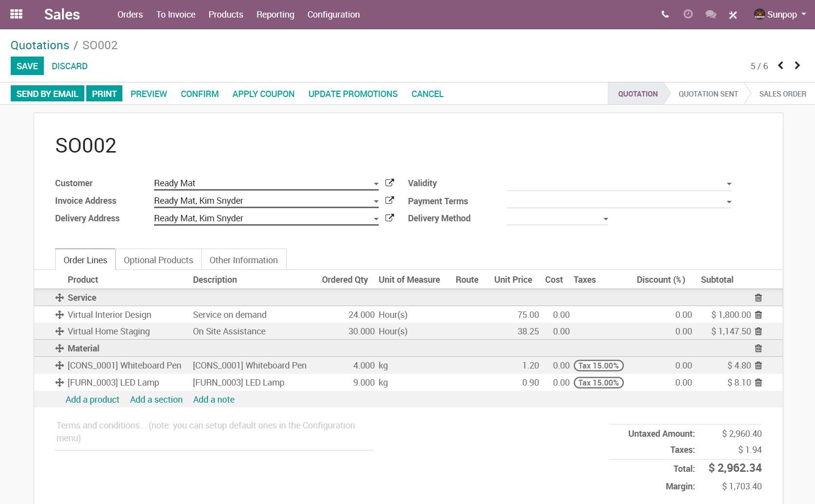Open the Validity dropdown

coord(729,184)
